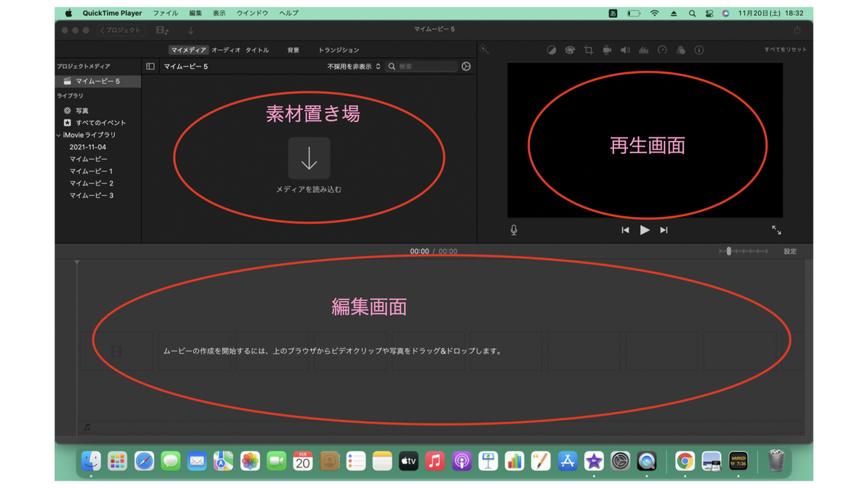Select the cropping tool
The width and height of the screenshot is (868, 488).
(588, 50)
